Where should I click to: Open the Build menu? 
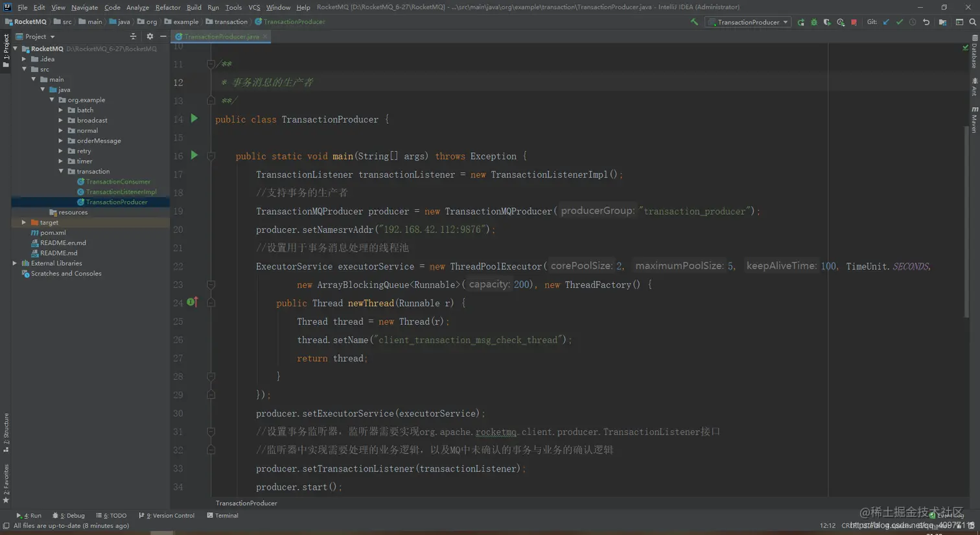point(194,7)
